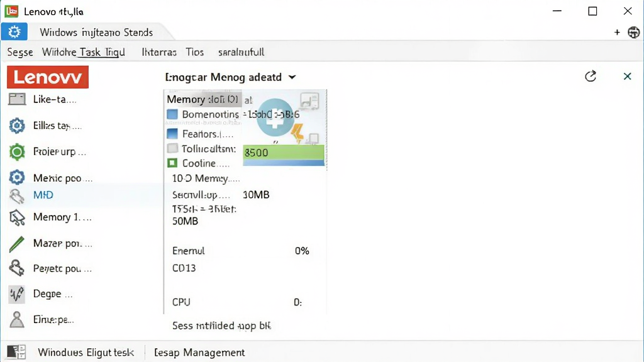This screenshot has height=362, width=644.
Task: Click the green pen icon beside Mazer poi
Action: point(17,244)
